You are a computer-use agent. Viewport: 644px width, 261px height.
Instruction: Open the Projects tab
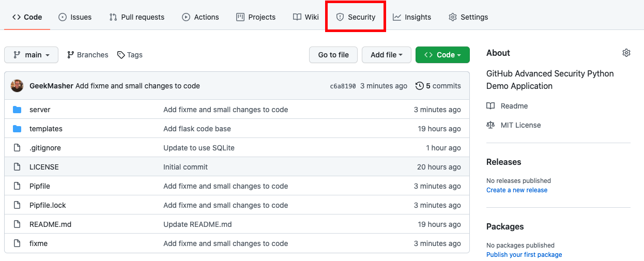click(x=256, y=17)
